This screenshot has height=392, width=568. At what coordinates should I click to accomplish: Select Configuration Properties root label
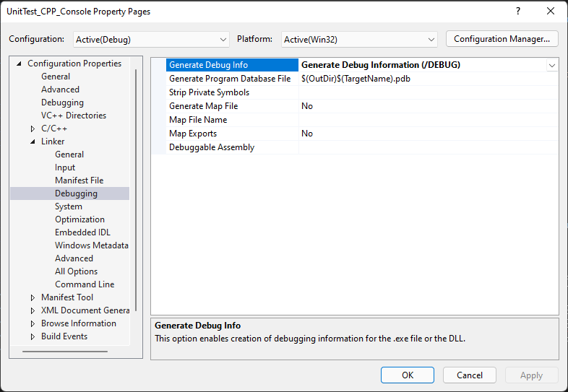(x=74, y=64)
